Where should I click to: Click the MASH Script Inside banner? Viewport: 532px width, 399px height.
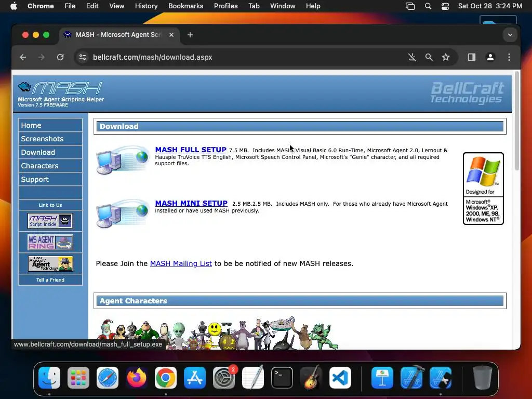(x=50, y=221)
